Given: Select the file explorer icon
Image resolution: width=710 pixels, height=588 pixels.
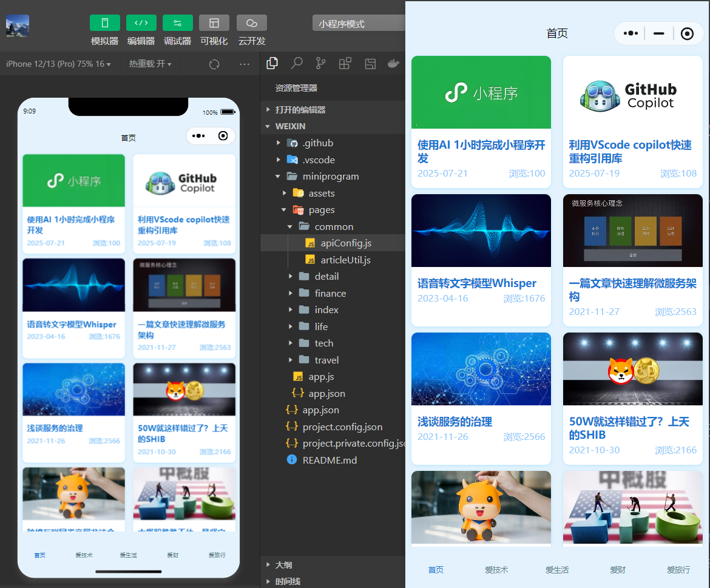Looking at the screenshot, I should [x=272, y=63].
